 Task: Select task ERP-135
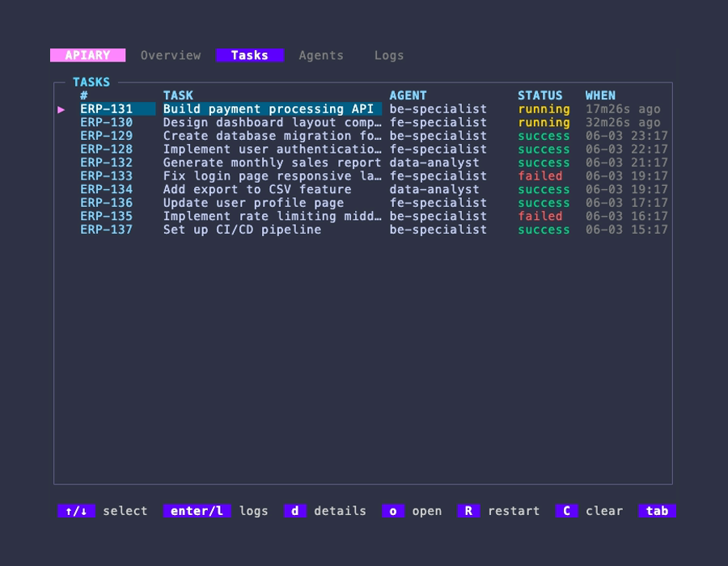pos(106,216)
